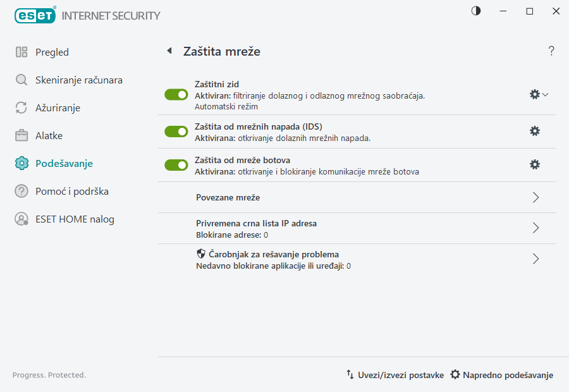Click the Pomoć i podrška question icon
Viewport: 569px width, 392px height.
pyautogui.click(x=21, y=191)
